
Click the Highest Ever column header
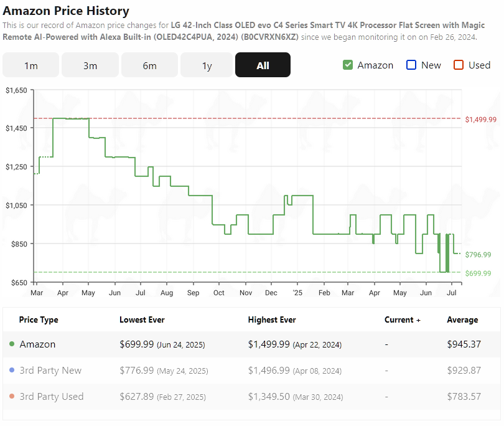click(272, 320)
